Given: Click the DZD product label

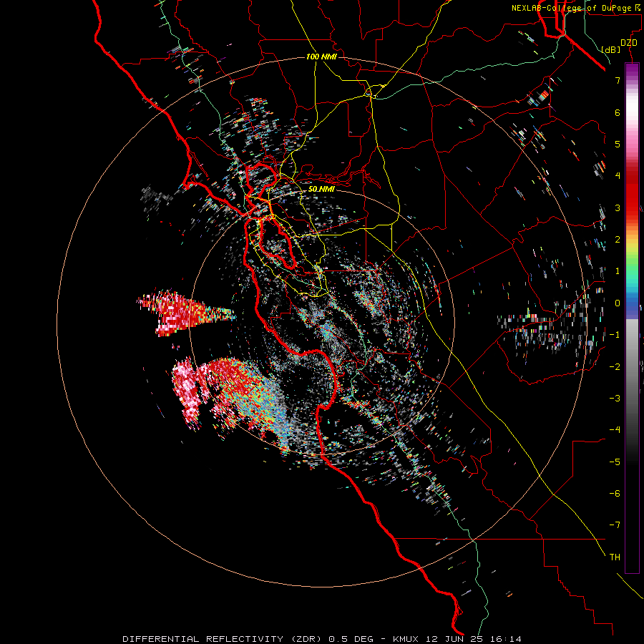Looking at the screenshot, I should coord(629,43).
